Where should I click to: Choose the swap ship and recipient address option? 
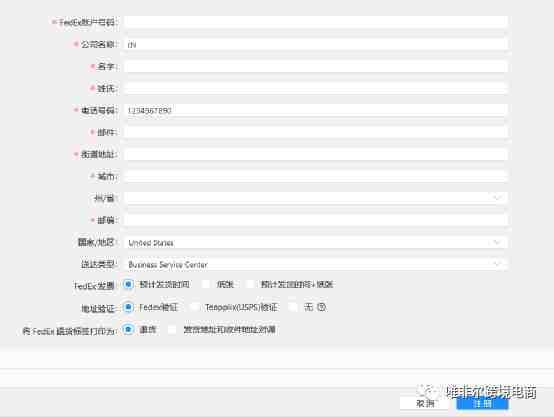tap(172, 330)
